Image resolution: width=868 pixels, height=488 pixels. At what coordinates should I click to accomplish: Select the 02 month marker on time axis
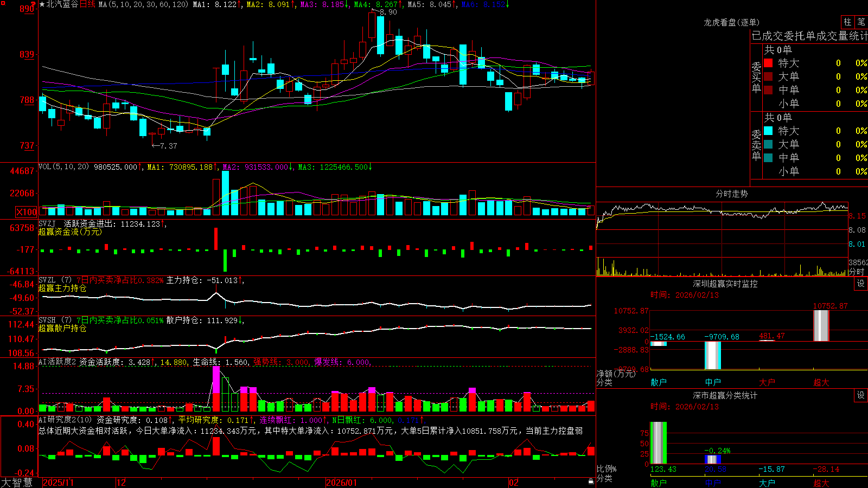514,483
